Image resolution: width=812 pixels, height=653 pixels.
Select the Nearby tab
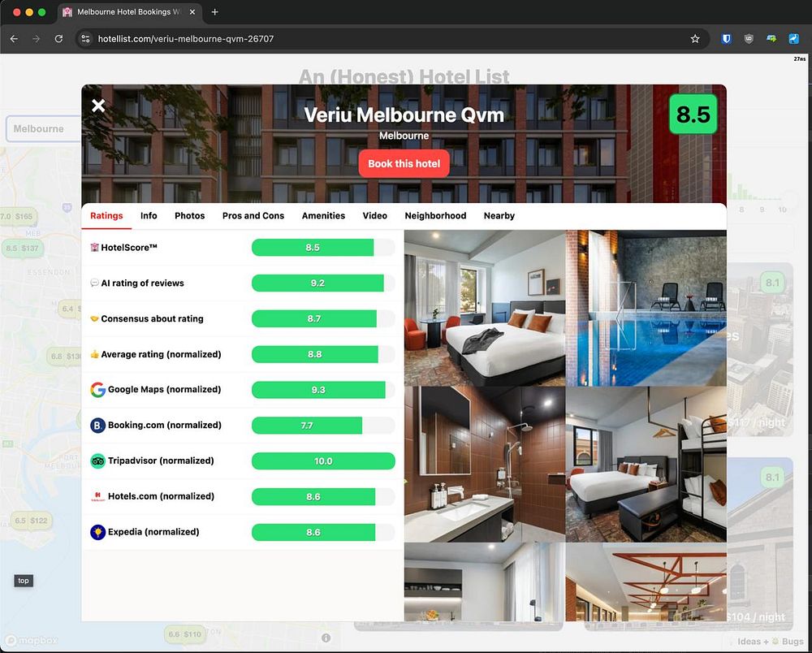[499, 215]
